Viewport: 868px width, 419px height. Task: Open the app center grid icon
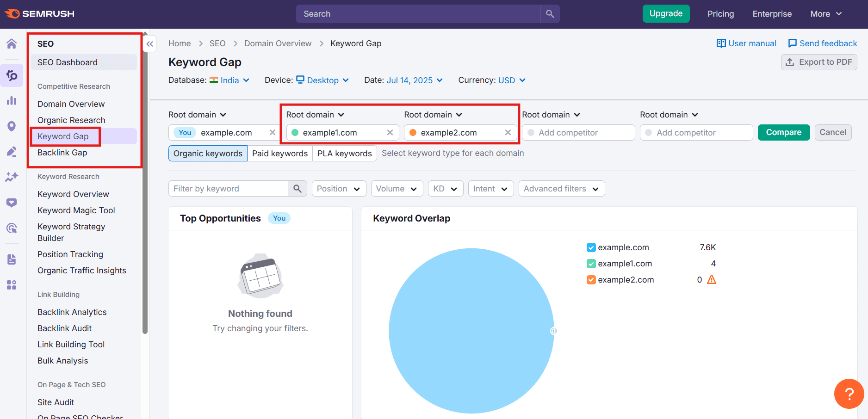click(x=12, y=285)
